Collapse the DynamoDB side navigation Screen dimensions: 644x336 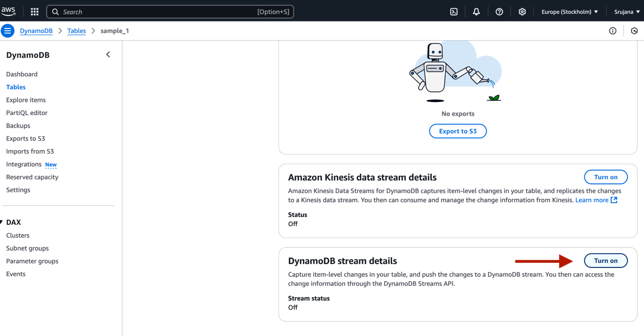(x=108, y=55)
